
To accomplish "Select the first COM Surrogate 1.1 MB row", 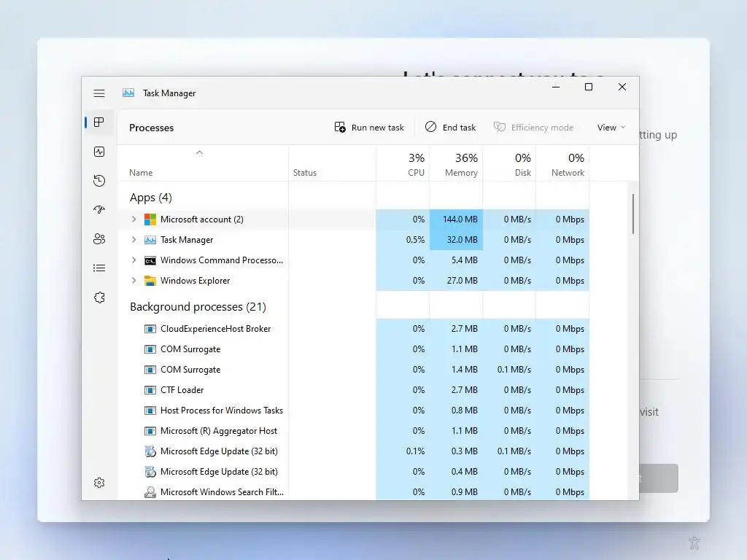I will (354, 349).
